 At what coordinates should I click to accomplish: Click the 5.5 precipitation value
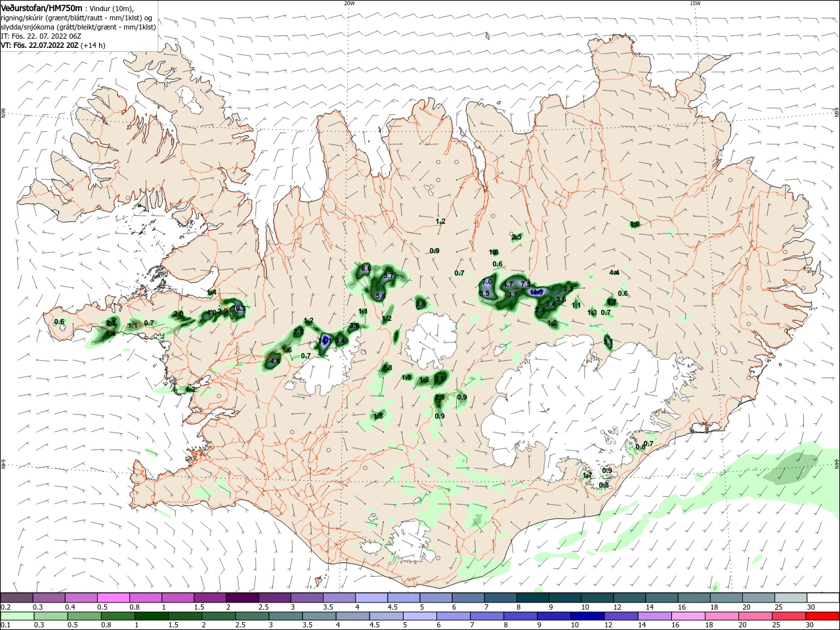pyautogui.click(x=485, y=294)
